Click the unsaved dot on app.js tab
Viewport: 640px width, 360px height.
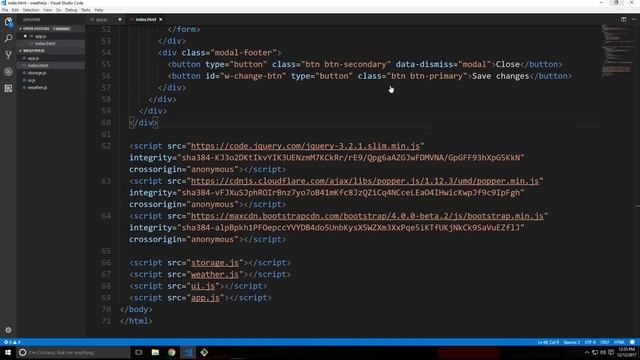pyautogui.click(x=120, y=19)
